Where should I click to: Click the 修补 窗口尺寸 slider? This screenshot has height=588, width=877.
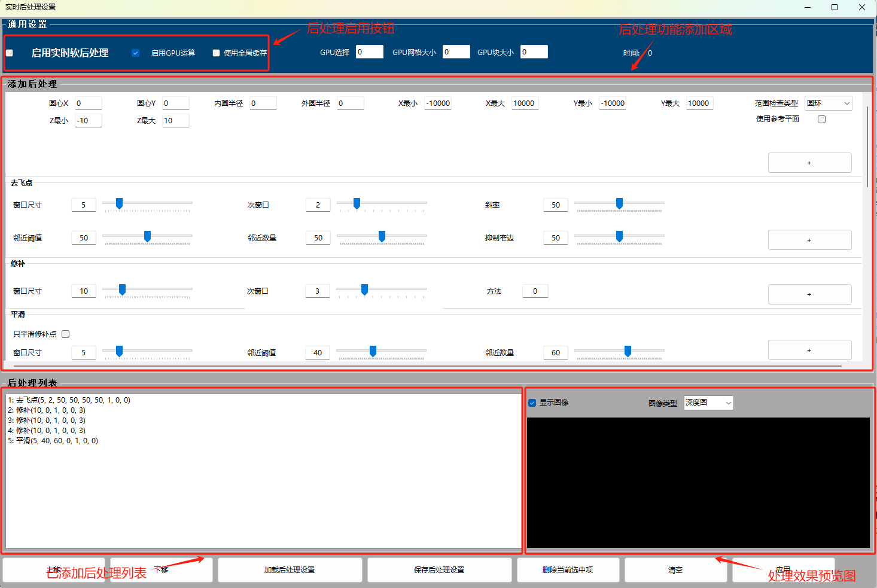[x=148, y=291]
